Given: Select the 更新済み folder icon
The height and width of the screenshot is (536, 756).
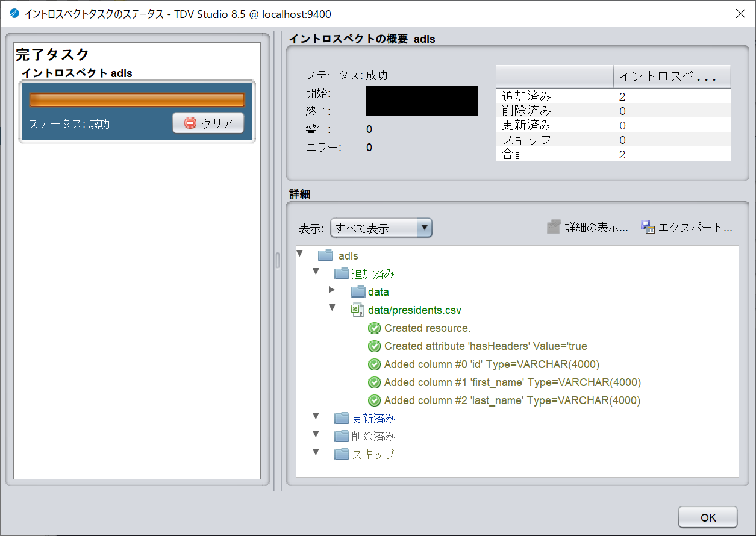Looking at the screenshot, I should (x=342, y=419).
